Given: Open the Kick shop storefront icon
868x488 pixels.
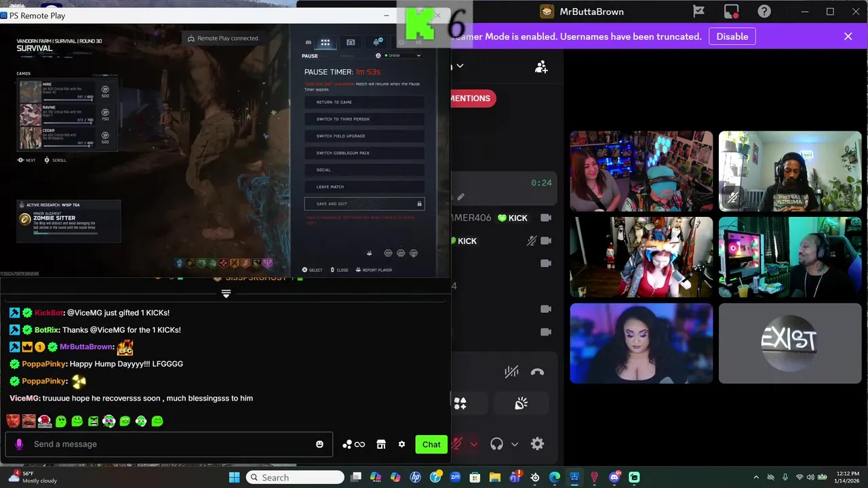Looking at the screenshot, I should coord(381,444).
